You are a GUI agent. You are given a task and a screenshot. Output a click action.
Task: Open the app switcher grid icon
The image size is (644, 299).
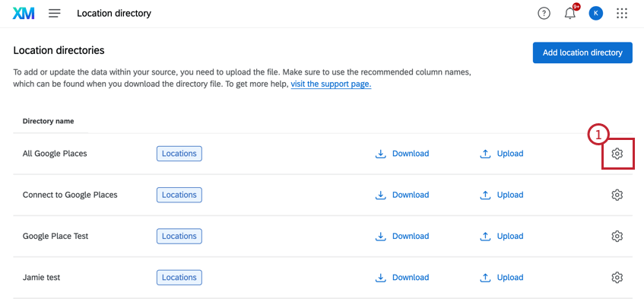(x=622, y=14)
